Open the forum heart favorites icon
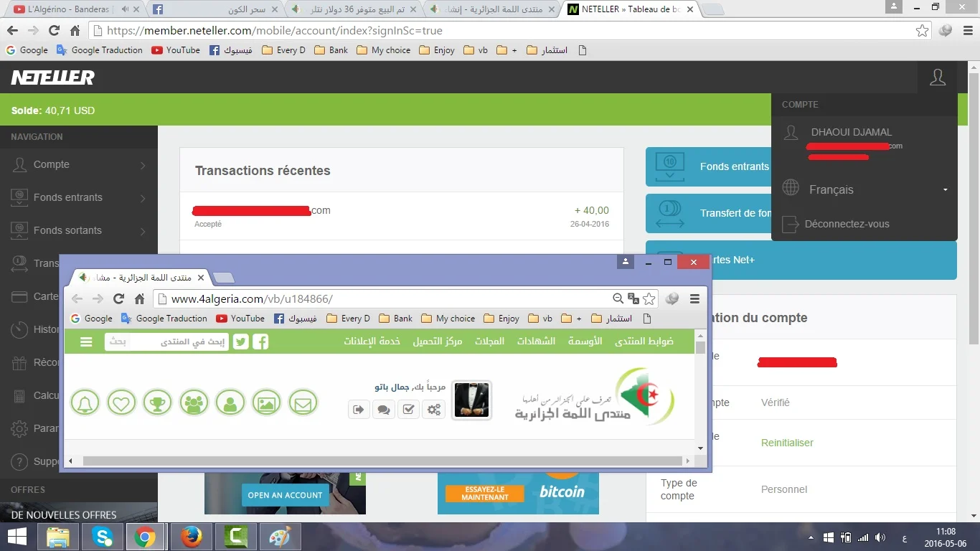The height and width of the screenshot is (551, 980). coord(121,402)
